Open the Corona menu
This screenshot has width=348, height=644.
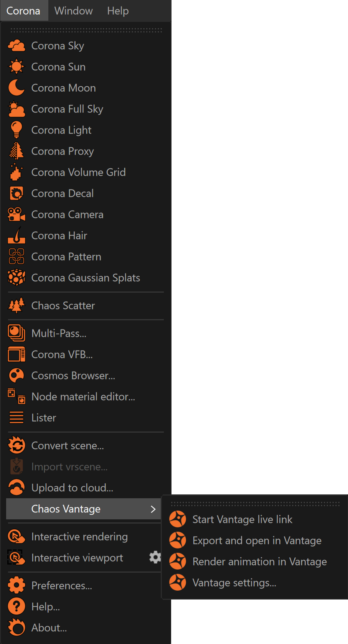[x=23, y=11]
